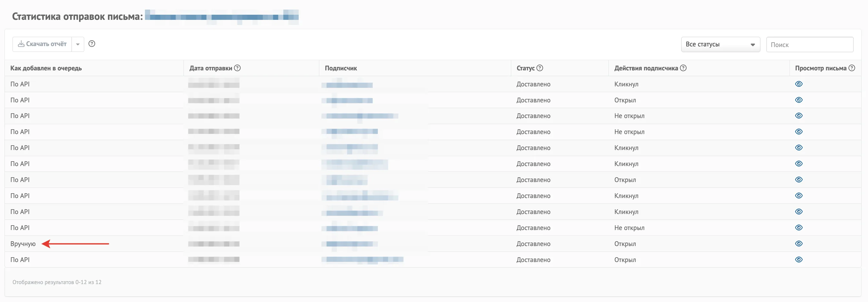View letter for the Вручную row
Viewport: 868px width, 302px height.
point(798,243)
